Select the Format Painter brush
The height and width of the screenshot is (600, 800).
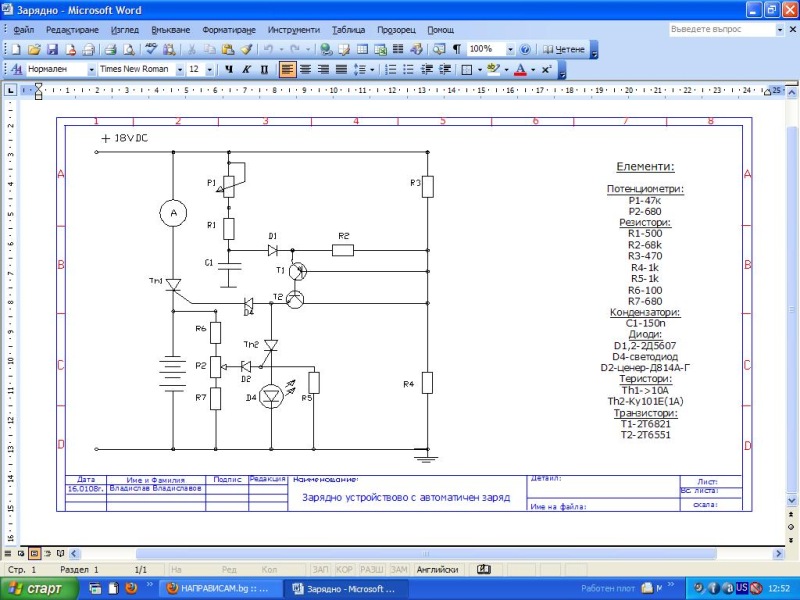click(x=245, y=49)
